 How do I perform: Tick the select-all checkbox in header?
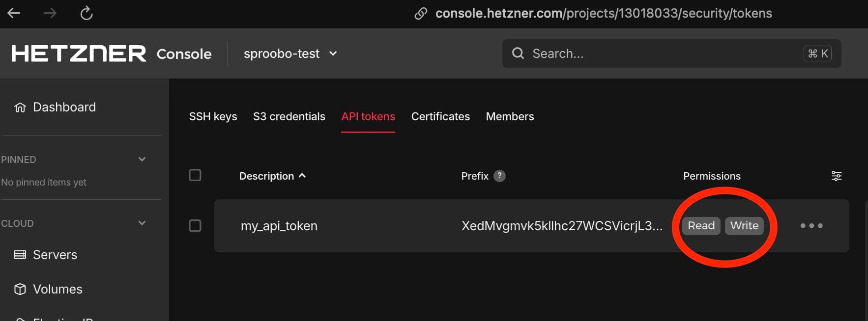pyautogui.click(x=195, y=175)
